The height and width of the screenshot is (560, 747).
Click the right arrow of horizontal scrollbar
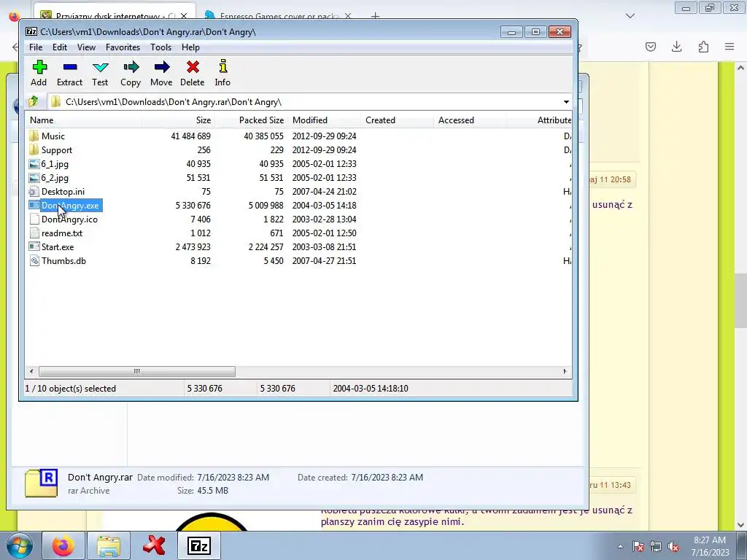pos(565,371)
